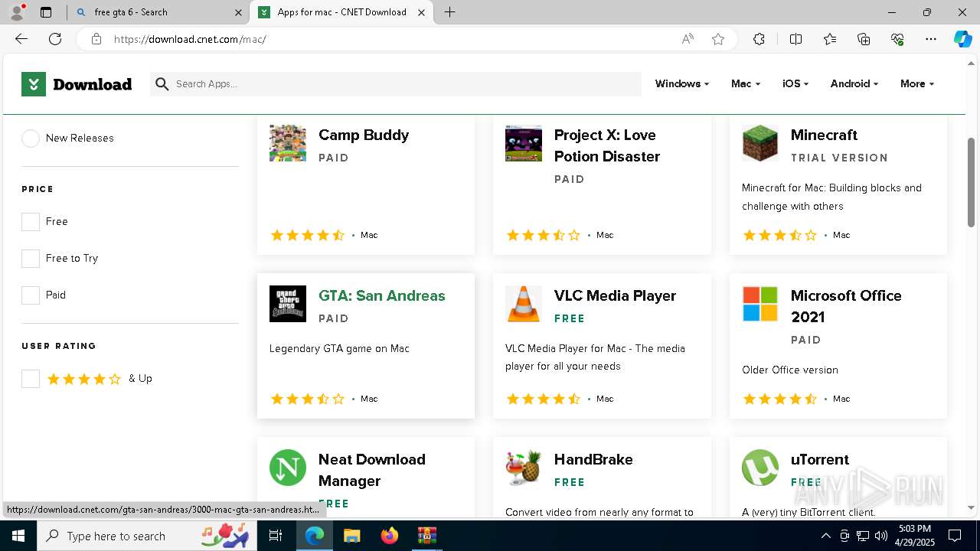Open Copilot sidebar icon
This screenshot has width=980, height=551.
coord(962,39)
